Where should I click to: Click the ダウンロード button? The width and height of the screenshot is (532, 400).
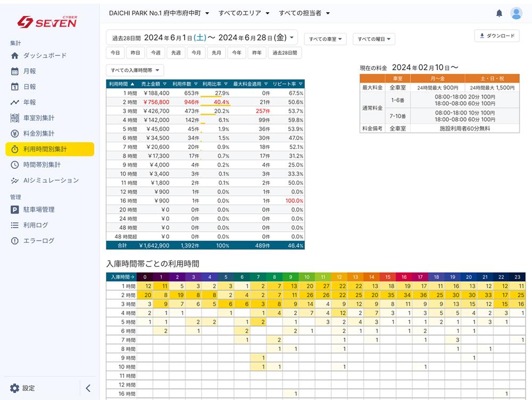(496, 36)
